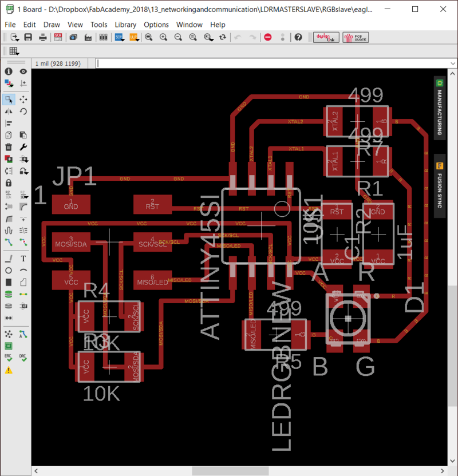Select the Ripup tool
This screenshot has width=458, height=476.
[23, 242]
